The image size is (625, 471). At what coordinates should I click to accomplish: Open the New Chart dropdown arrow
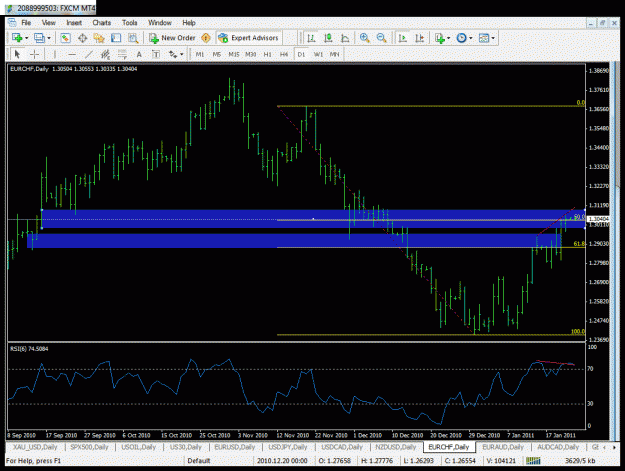click(x=27, y=38)
